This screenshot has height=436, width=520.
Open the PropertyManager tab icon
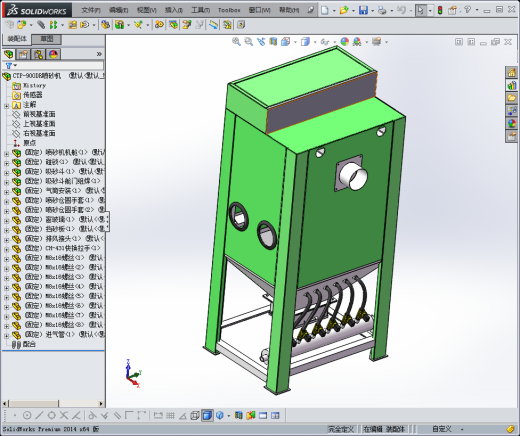point(23,54)
